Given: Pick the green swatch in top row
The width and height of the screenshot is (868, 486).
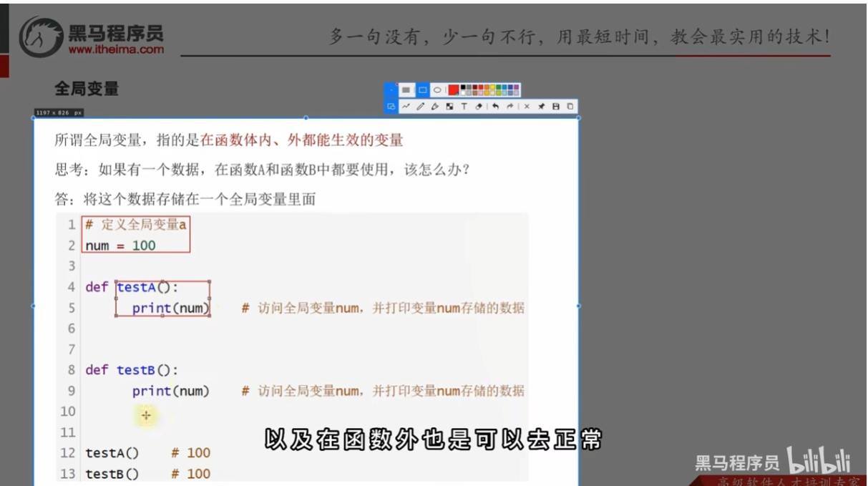Looking at the screenshot, I should pos(499,87).
